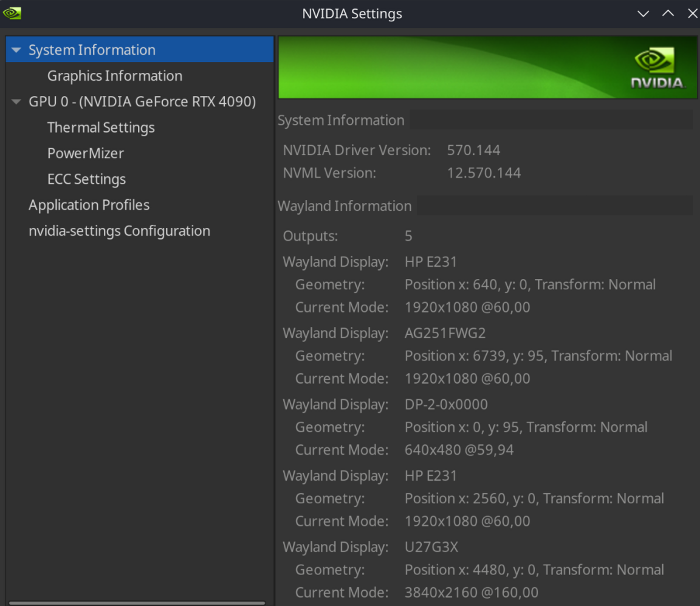Close the NVIDIA Settings window
The height and width of the screenshot is (606, 700).
tap(692, 13)
